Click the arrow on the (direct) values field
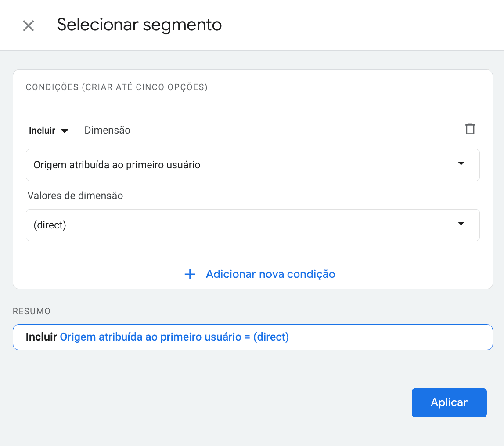Screen dimensions: 504x446 (x=461, y=224)
